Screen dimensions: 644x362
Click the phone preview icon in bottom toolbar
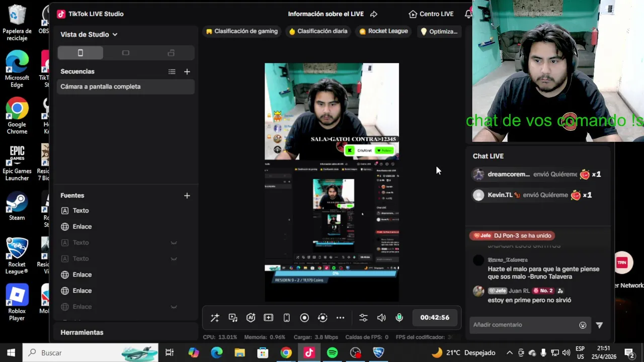[286, 318]
